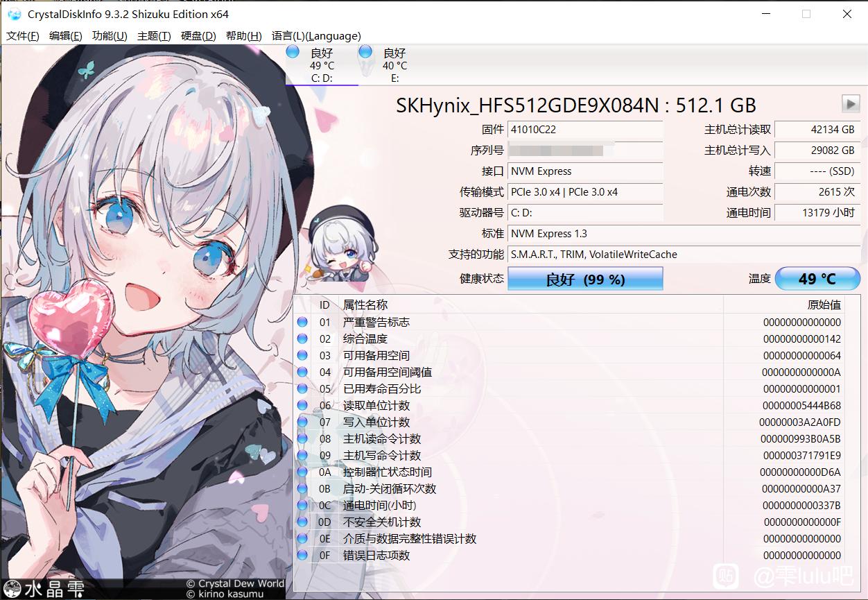Click the transfer mode field PCIe 3.0 x4
This screenshot has height=600, width=868.
[x=585, y=191]
